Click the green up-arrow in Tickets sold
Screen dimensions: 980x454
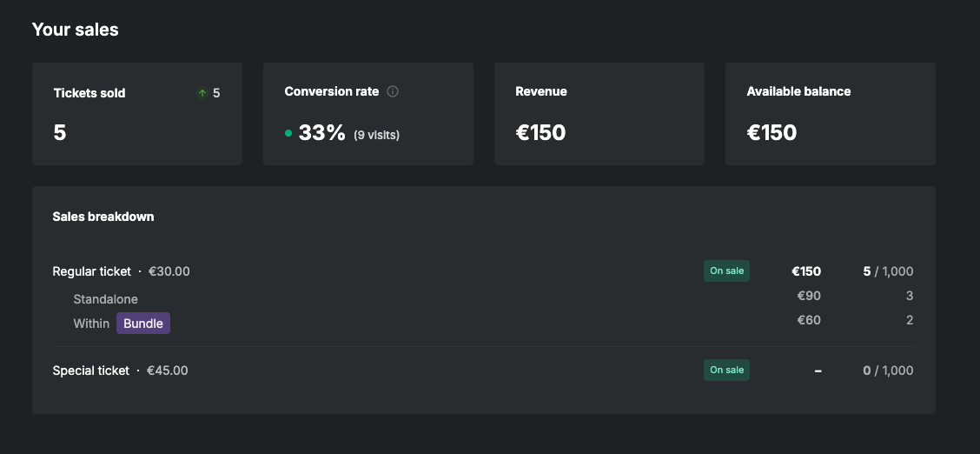202,93
